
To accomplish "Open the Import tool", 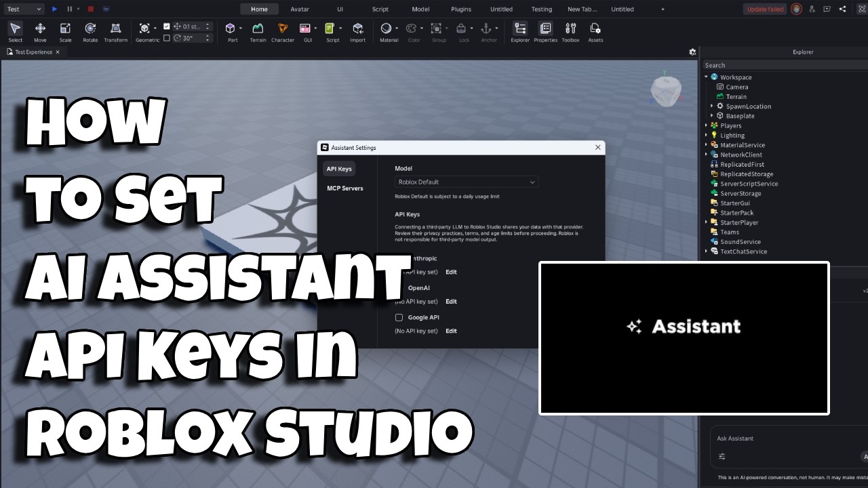I will [x=358, y=31].
